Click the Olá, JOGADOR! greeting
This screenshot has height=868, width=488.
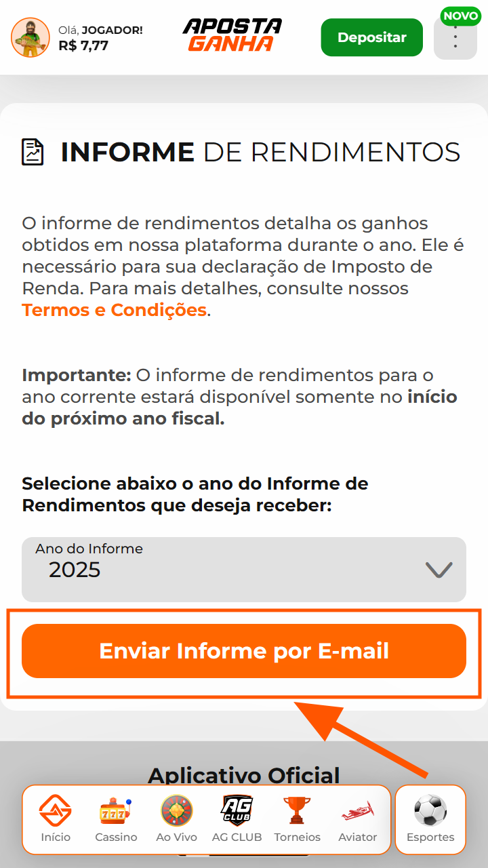point(100,30)
